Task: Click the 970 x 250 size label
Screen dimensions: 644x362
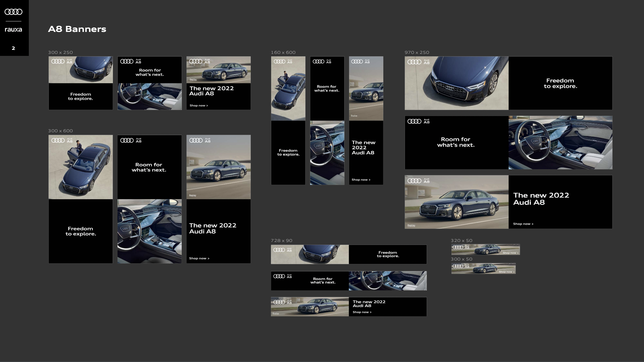Action: 417,52
